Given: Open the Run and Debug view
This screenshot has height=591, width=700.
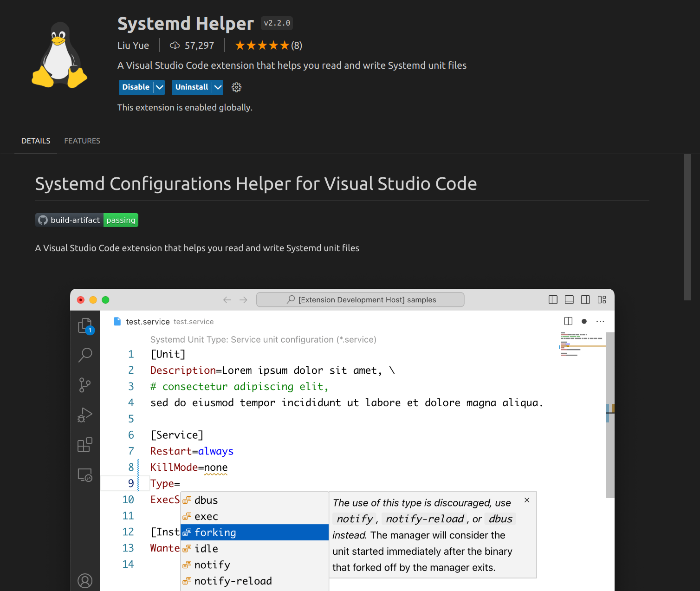Looking at the screenshot, I should [x=85, y=415].
